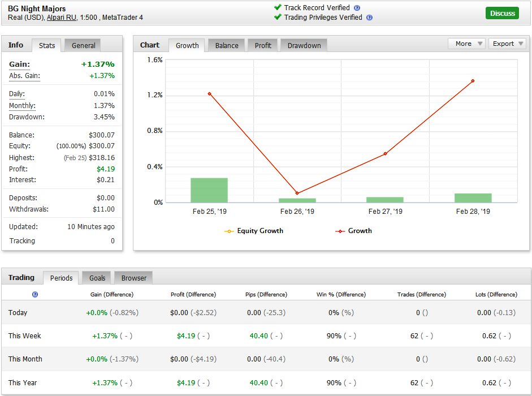Switch to the Stats tab
This screenshot has height=396, width=532.
coord(47,45)
